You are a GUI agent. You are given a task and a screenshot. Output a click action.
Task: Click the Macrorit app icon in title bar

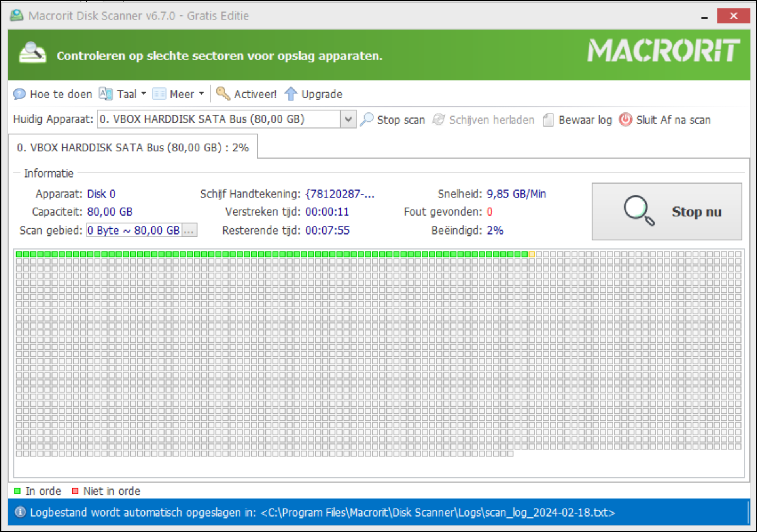tap(17, 16)
